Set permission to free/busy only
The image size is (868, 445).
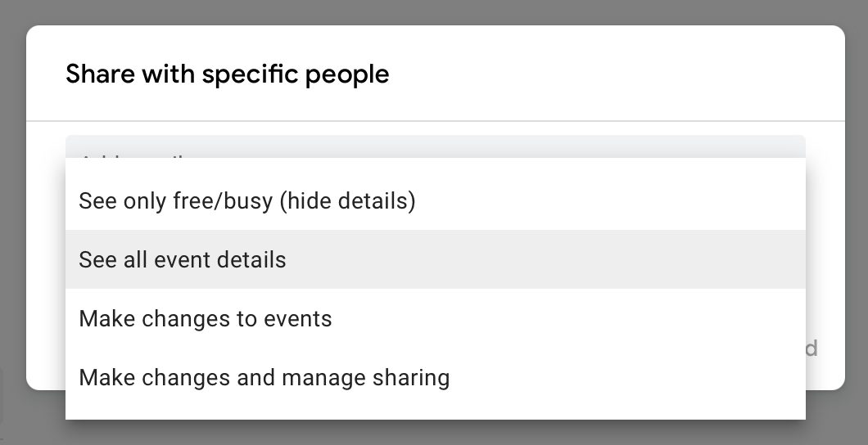click(246, 200)
